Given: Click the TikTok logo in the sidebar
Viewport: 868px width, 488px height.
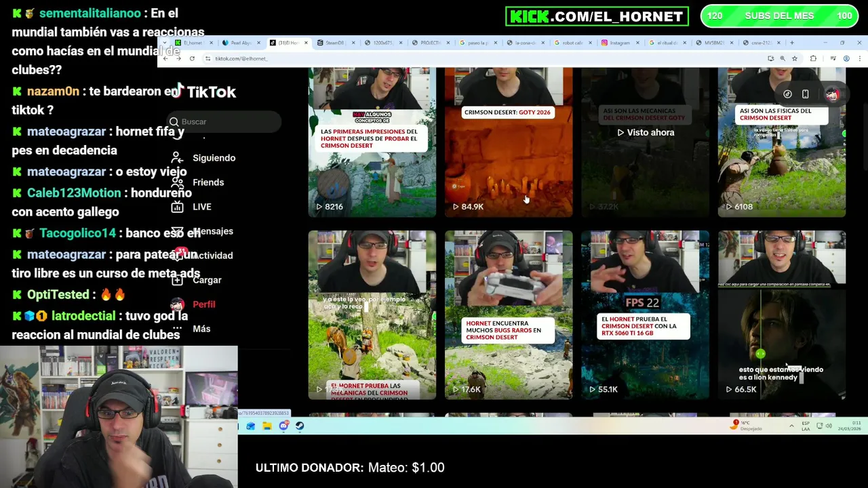Looking at the screenshot, I should tap(204, 91).
